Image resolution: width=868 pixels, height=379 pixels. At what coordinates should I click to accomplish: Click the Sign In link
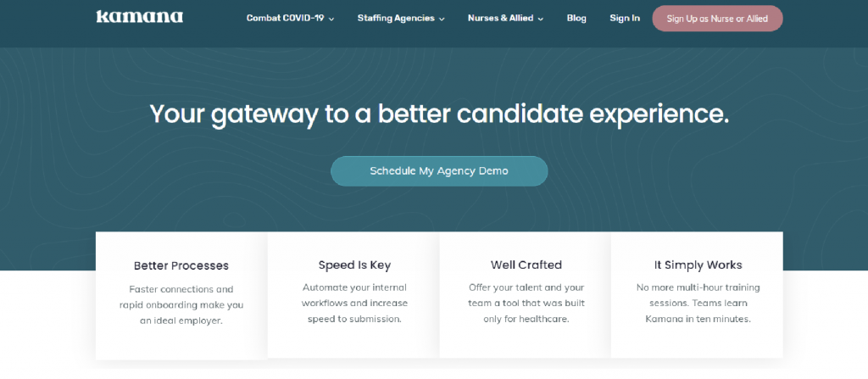(625, 19)
